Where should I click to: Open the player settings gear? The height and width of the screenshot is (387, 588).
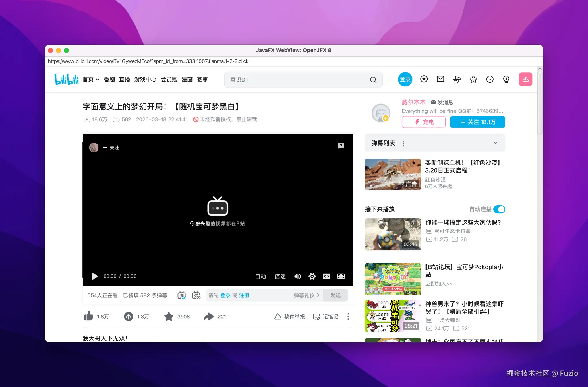pos(312,276)
